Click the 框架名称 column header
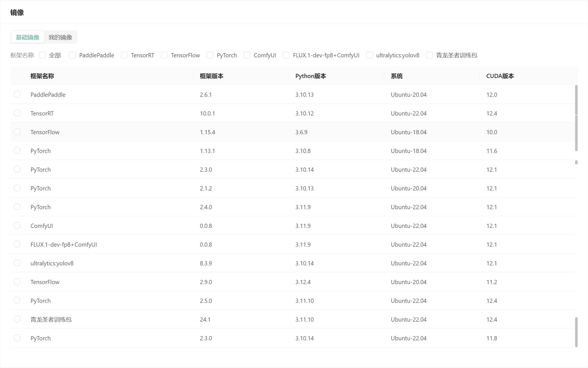588x368 pixels. point(42,76)
